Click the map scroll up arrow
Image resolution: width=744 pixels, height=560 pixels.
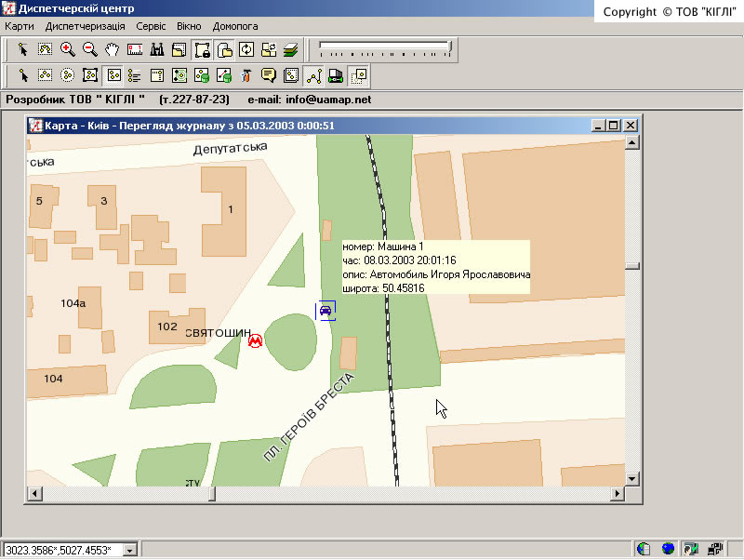tap(632, 142)
